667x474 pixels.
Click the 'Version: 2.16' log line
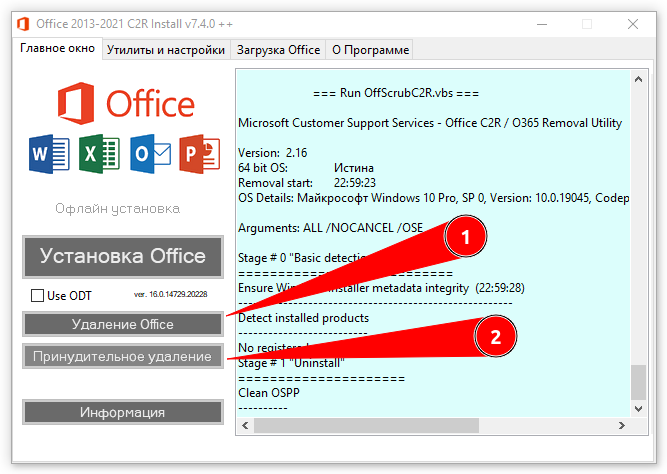[x=272, y=153]
